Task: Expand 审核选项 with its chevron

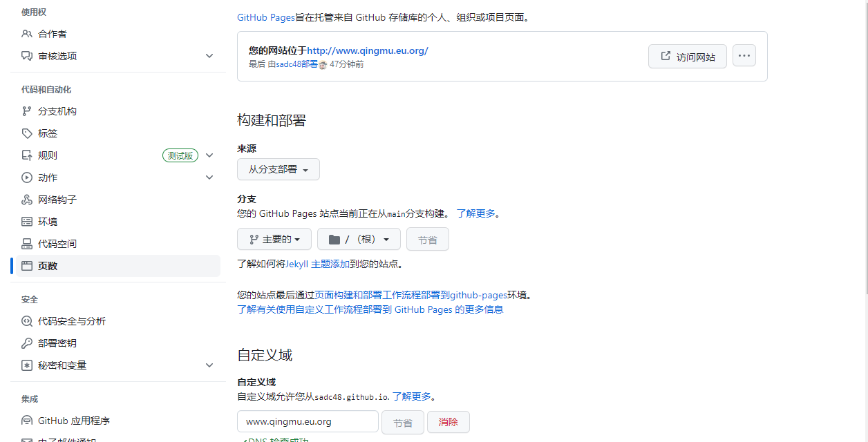Action: pos(209,56)
